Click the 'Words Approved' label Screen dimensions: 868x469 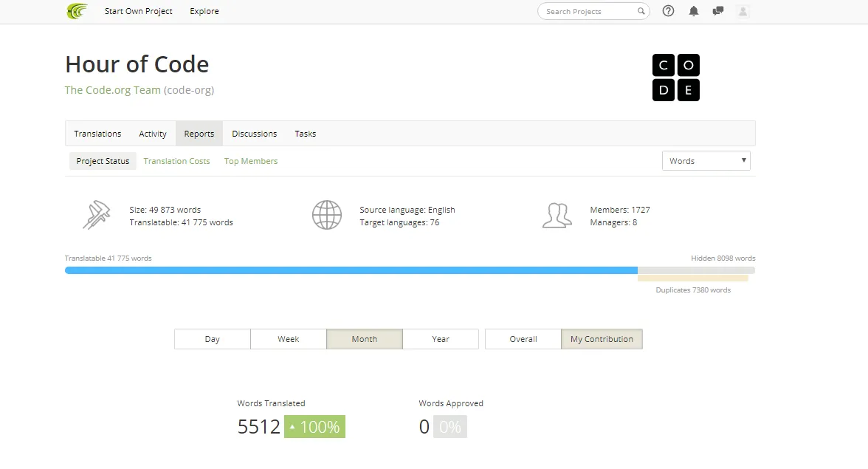[450, 403]
